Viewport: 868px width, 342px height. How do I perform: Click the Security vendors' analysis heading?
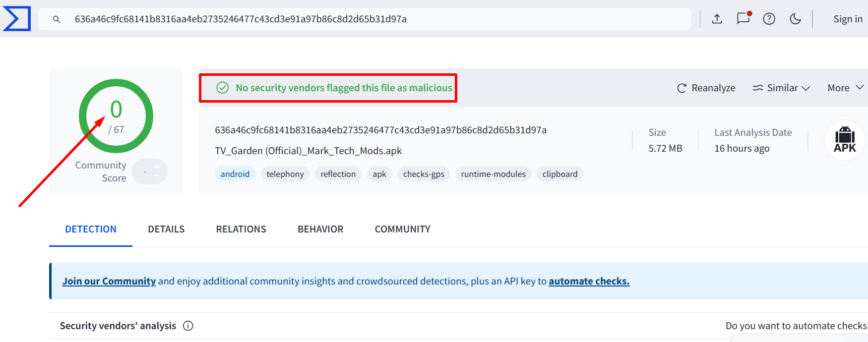point(118,326)
